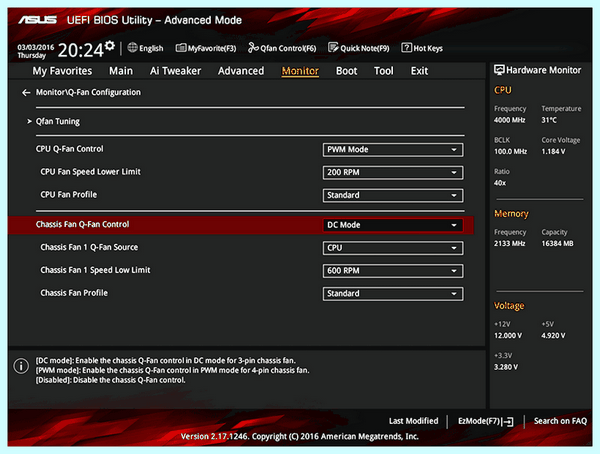600x454 pixels.
Task: Click the ASUS logo
Action: (38, 20)
